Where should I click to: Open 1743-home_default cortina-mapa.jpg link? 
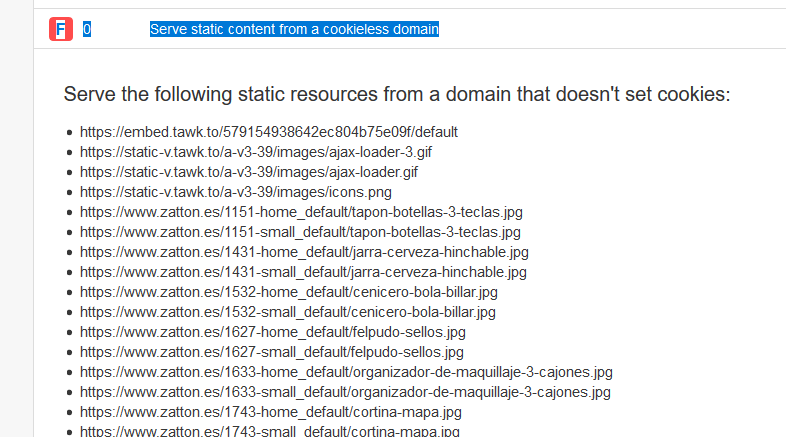pyautogui.click(x=271, y=412)
